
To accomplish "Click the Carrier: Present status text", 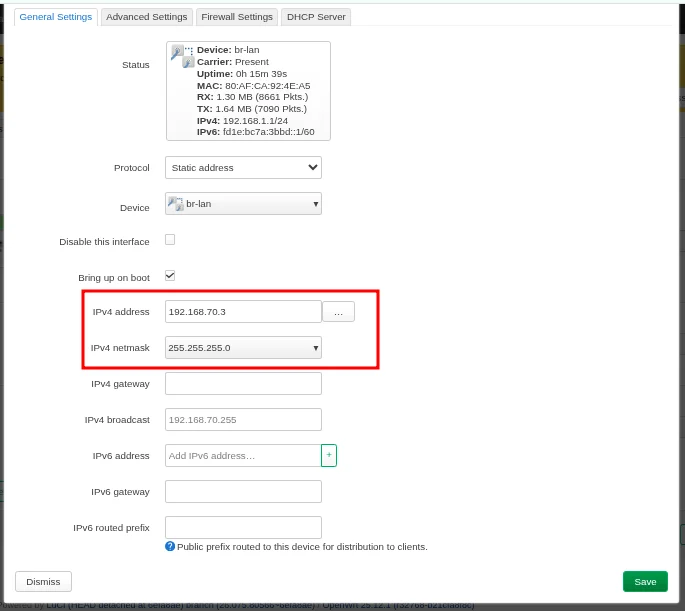I will coord(233,62).
